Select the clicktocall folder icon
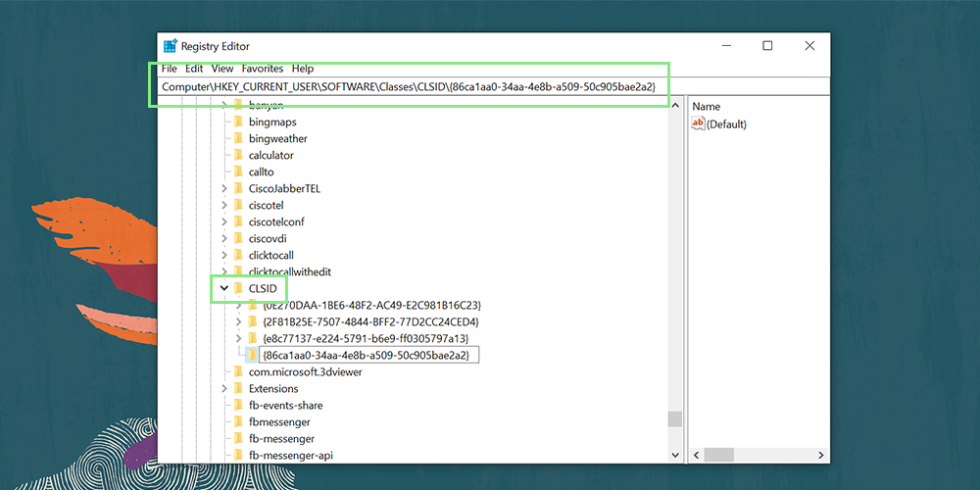 point(237,255)
